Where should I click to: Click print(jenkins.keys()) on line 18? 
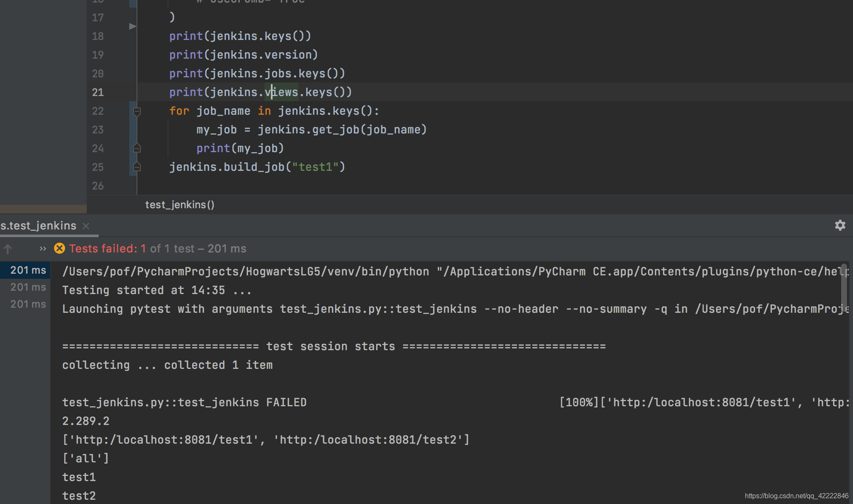coord(240,36)
